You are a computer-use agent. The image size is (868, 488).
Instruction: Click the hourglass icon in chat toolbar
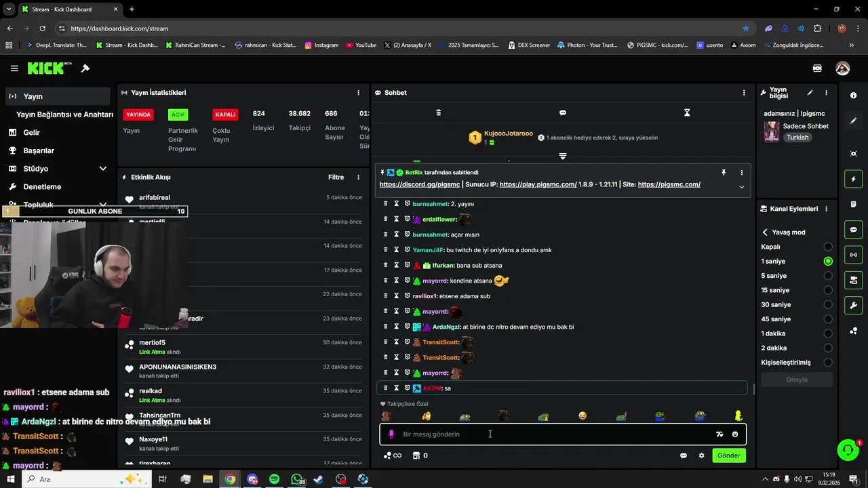[687, 113]
